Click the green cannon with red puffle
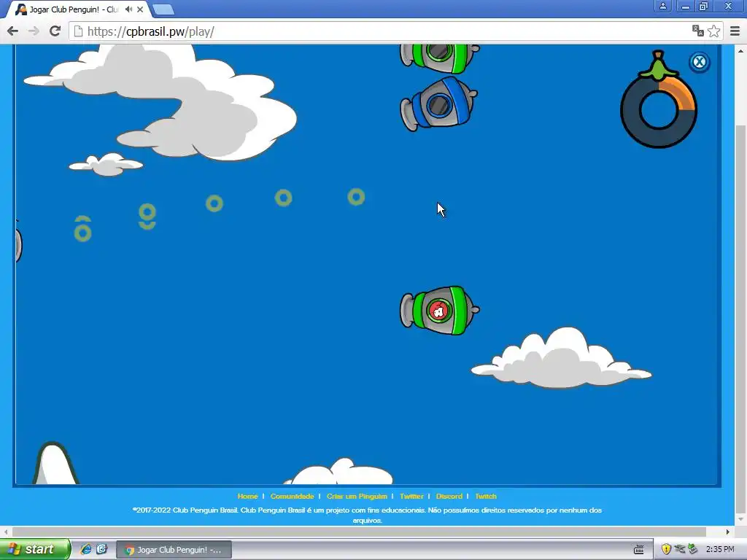 pyautogui.click(x=439, y=311)
